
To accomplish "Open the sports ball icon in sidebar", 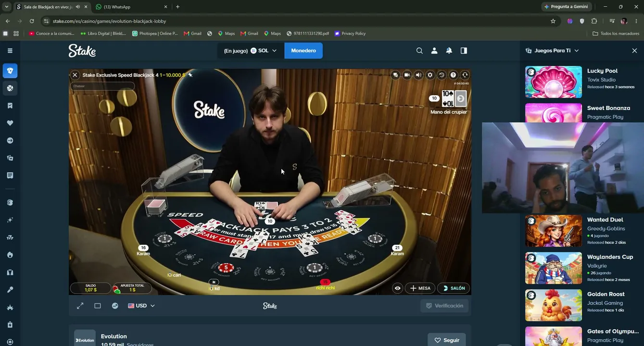I will [x=10, y=88].
